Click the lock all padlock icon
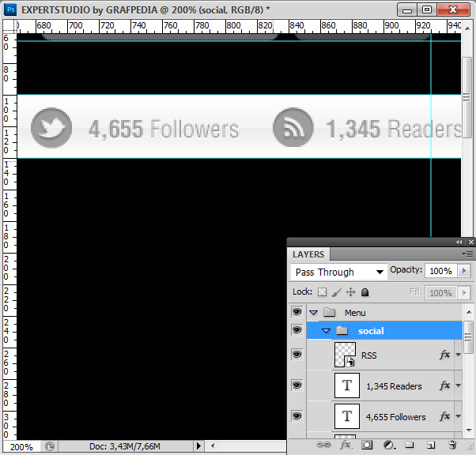 point(365,292)
